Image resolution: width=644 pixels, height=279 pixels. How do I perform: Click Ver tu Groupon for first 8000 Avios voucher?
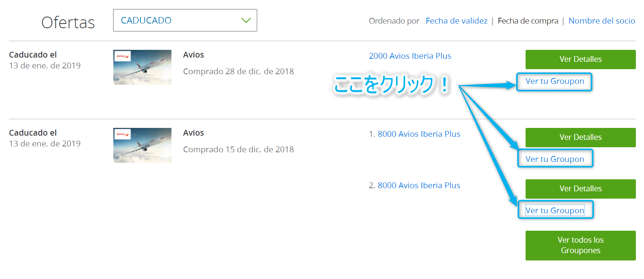pyautogui.click(x=555, y=159)
